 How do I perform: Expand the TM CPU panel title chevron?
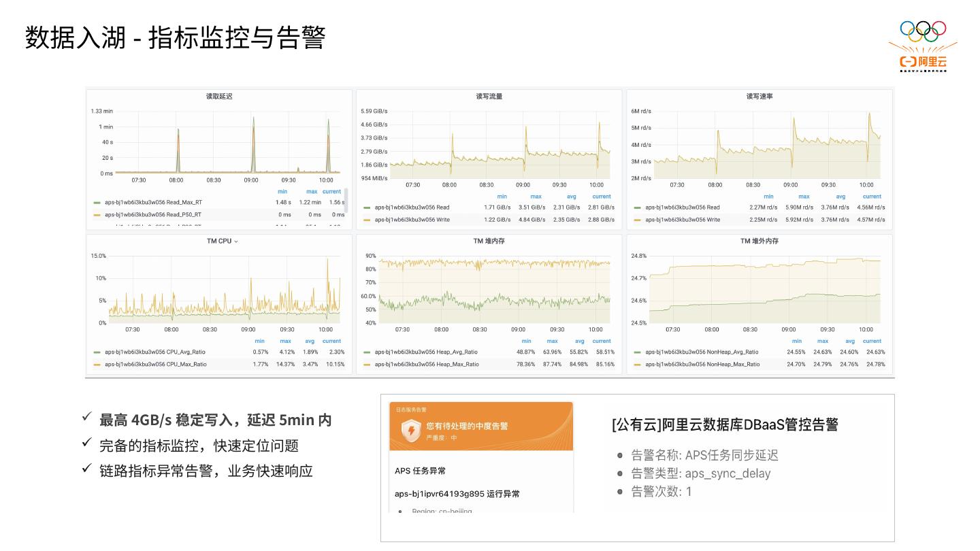tap(236, 241)
